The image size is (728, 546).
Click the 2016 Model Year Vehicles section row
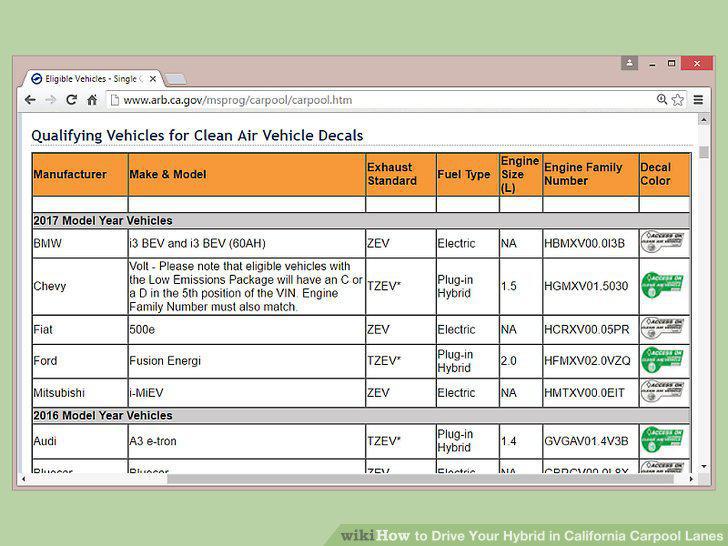361,416
